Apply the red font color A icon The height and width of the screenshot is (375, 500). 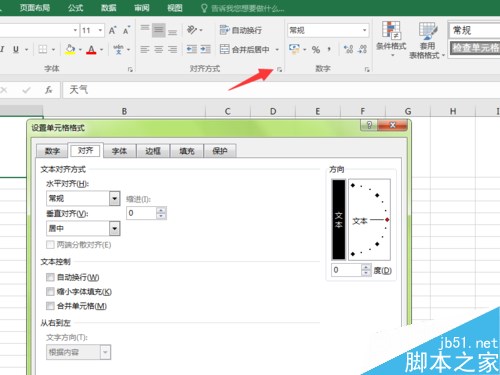point(91,49)
